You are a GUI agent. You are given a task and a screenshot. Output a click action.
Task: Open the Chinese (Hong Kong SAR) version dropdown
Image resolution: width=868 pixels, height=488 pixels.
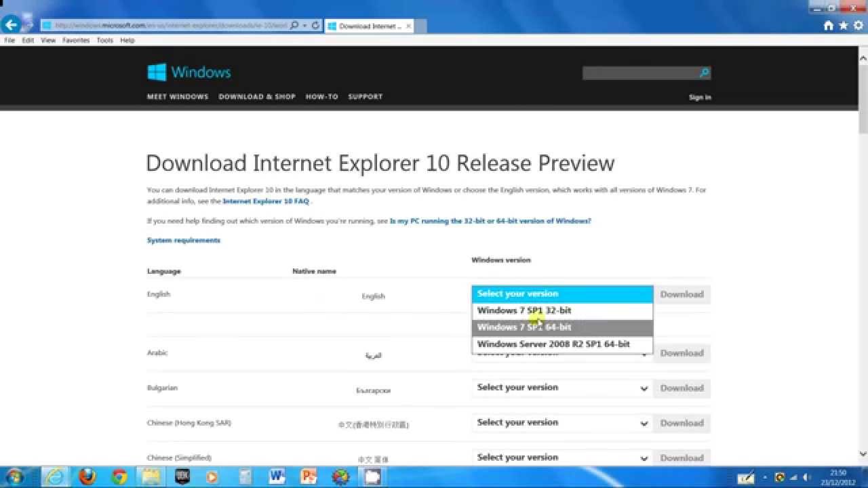[562, 423]
